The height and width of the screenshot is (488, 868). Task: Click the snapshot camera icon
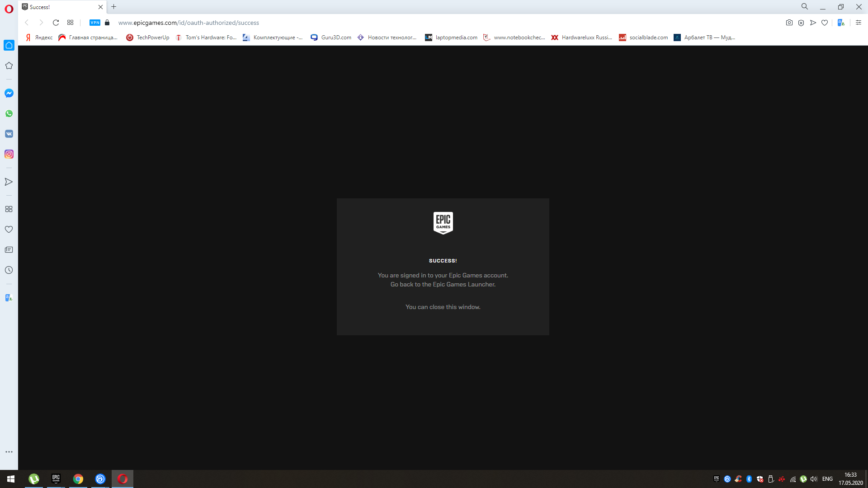[x=789, y=23]
